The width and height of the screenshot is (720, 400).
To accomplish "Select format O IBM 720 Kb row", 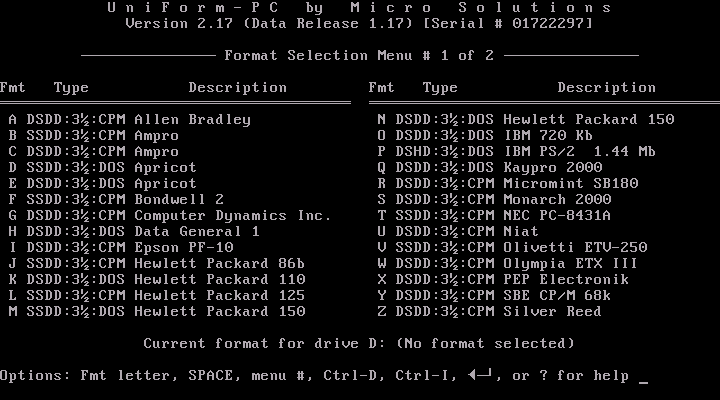I will pos(485,135).
